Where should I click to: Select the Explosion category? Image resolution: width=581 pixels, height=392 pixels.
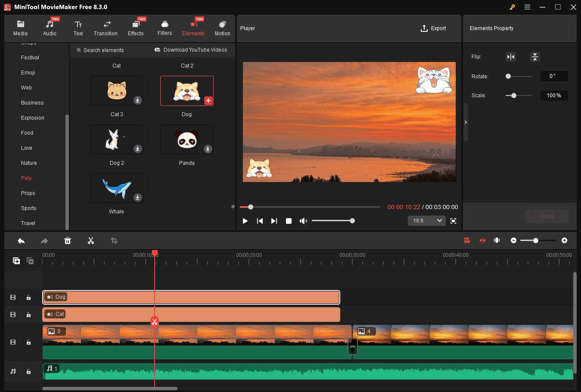tap(33, 118)
